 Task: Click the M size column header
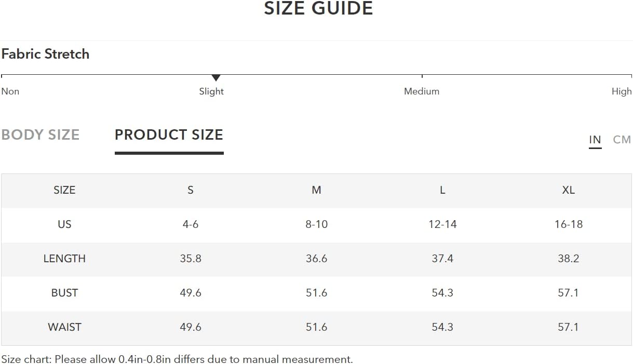[x=316, y=190]
